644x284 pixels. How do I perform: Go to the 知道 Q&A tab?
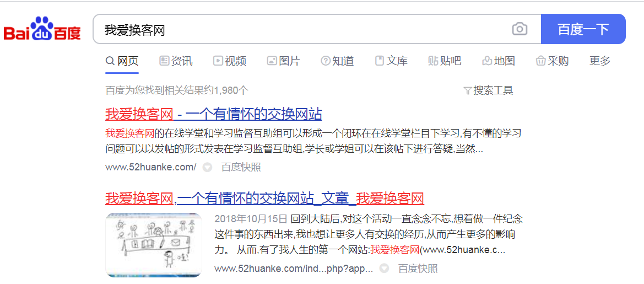coord(337,61)
